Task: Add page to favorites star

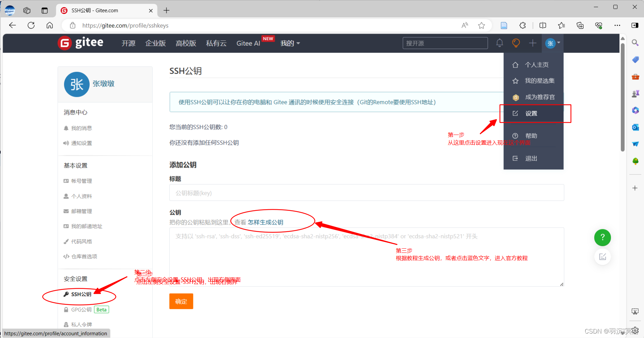Action: 481,25
